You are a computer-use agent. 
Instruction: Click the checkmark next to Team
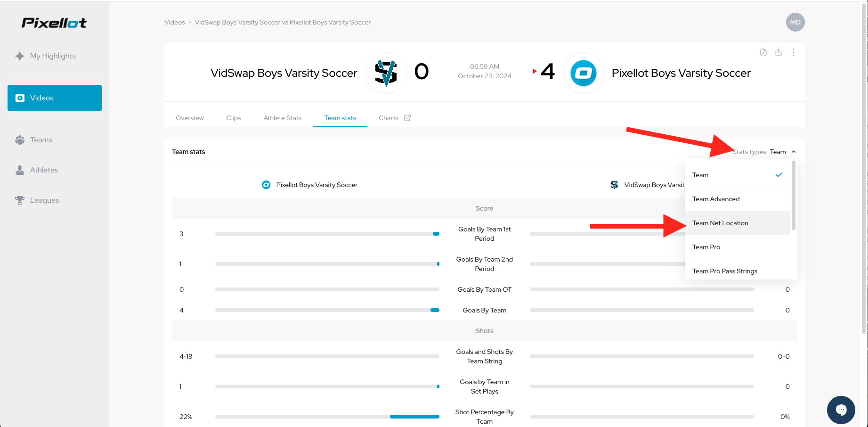(x=779, y=175)
